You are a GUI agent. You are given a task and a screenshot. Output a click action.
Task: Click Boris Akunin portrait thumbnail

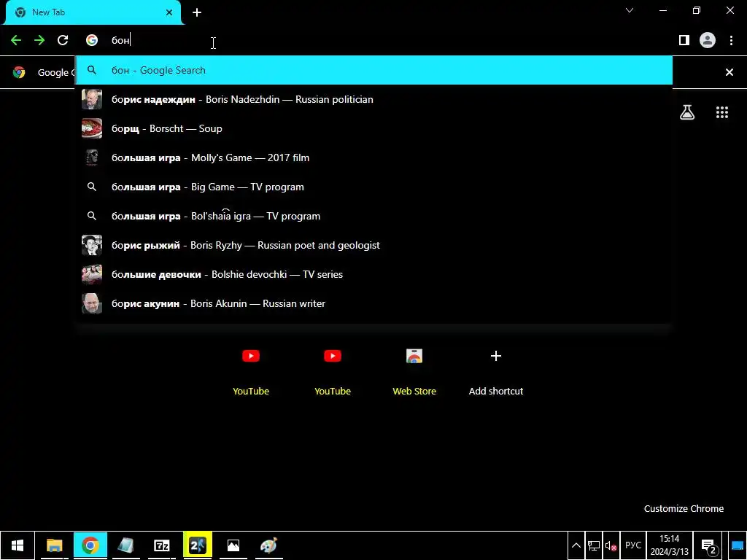(x=92, y=303)
